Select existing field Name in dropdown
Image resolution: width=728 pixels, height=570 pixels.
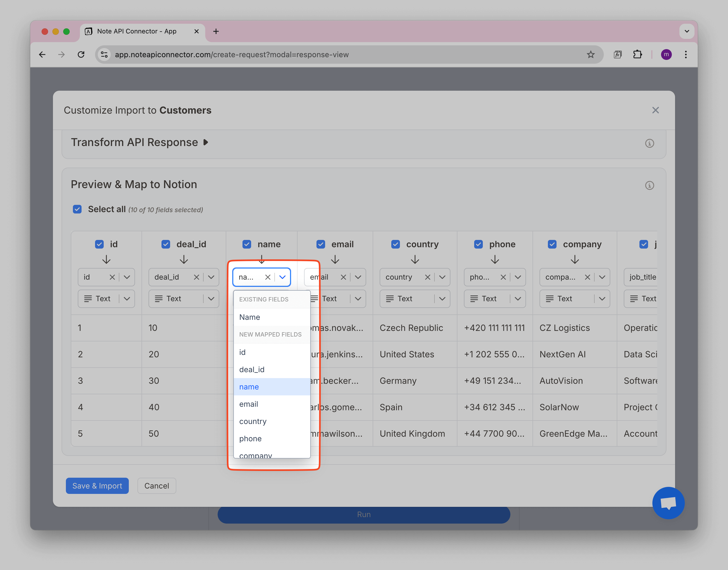coord(250,317)
